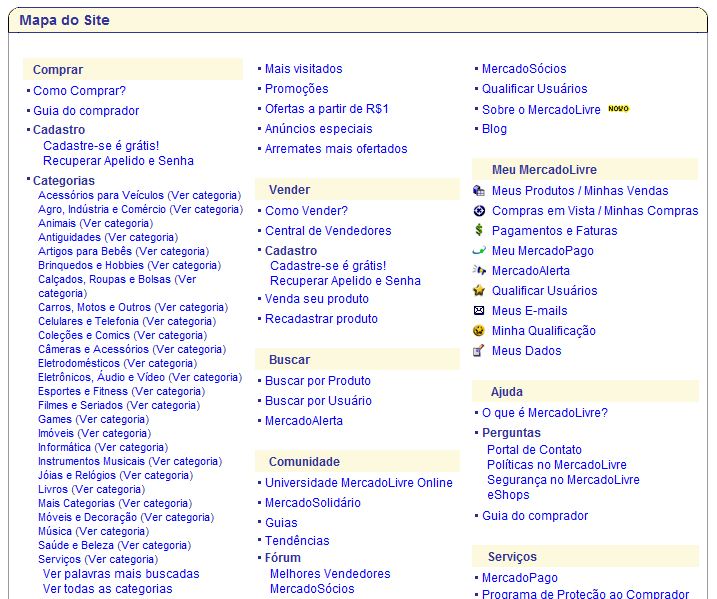
Task: Click the green dollar Pagamentos e Faturas icon
Action: click(x=479, y=230)
